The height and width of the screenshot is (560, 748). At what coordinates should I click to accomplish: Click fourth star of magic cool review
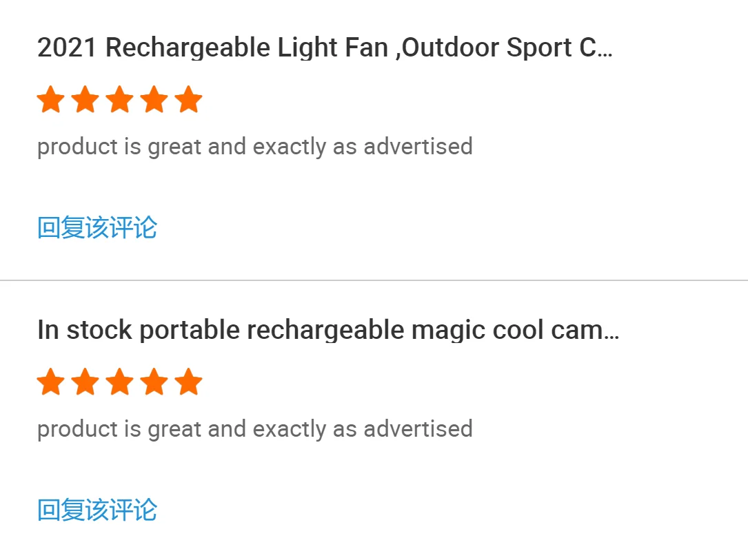[154, 382]
